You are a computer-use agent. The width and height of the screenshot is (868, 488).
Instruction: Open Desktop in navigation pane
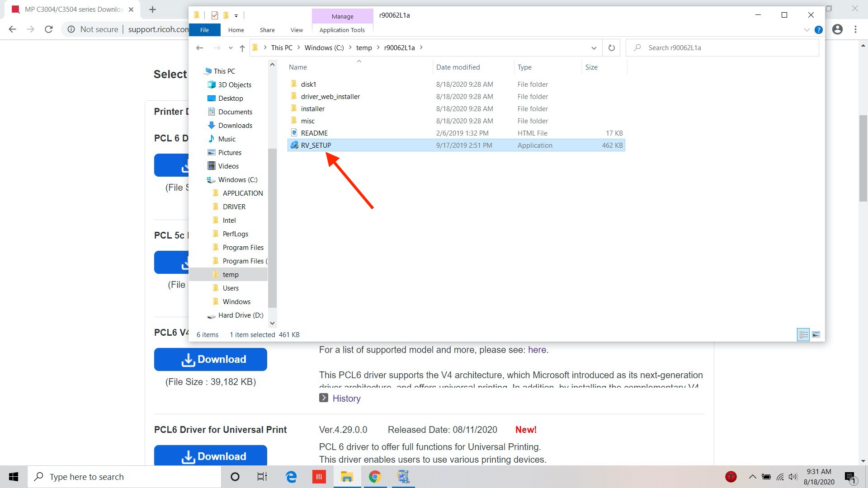(x=231, y=98)
